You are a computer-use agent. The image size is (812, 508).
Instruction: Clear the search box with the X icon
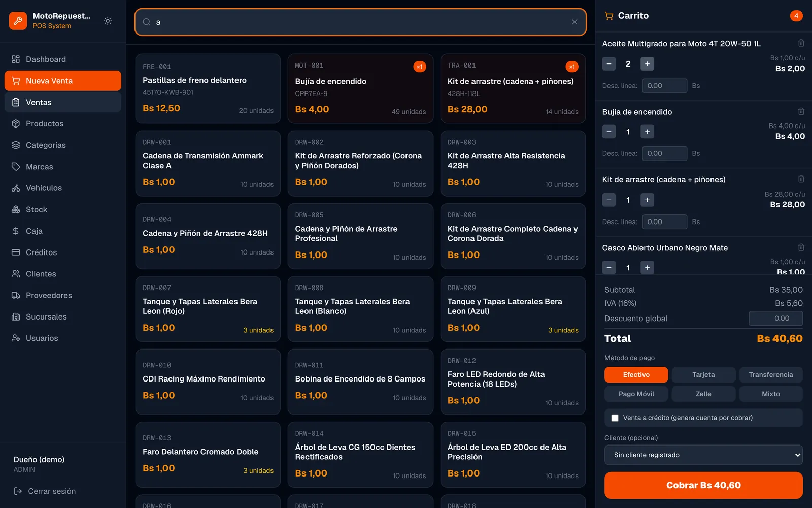574,22
